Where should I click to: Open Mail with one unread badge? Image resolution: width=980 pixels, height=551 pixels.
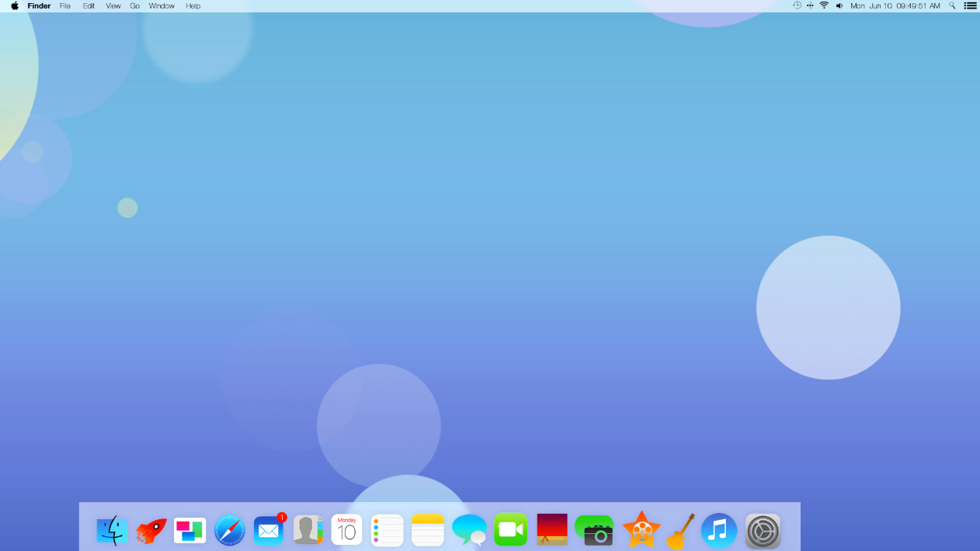click(269, 531)
